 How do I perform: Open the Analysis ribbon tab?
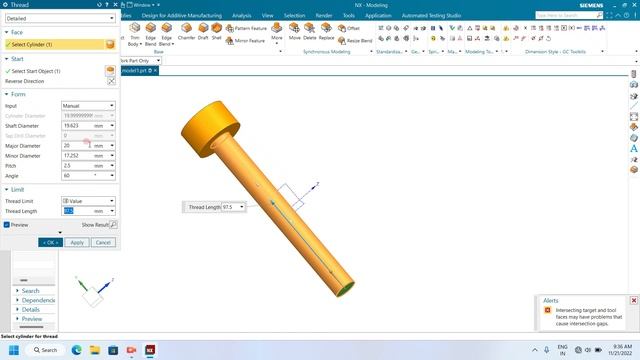242,16
